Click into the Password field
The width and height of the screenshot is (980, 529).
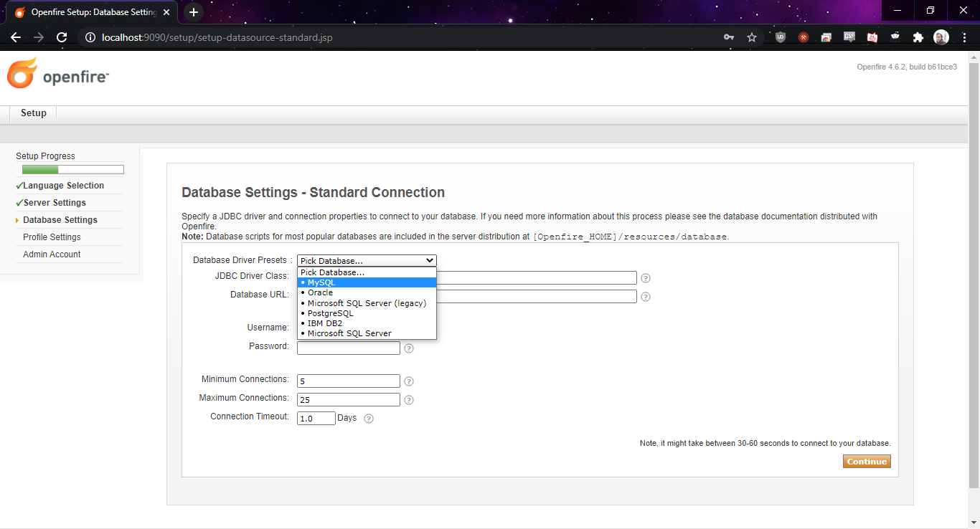[x=349, y=348]
